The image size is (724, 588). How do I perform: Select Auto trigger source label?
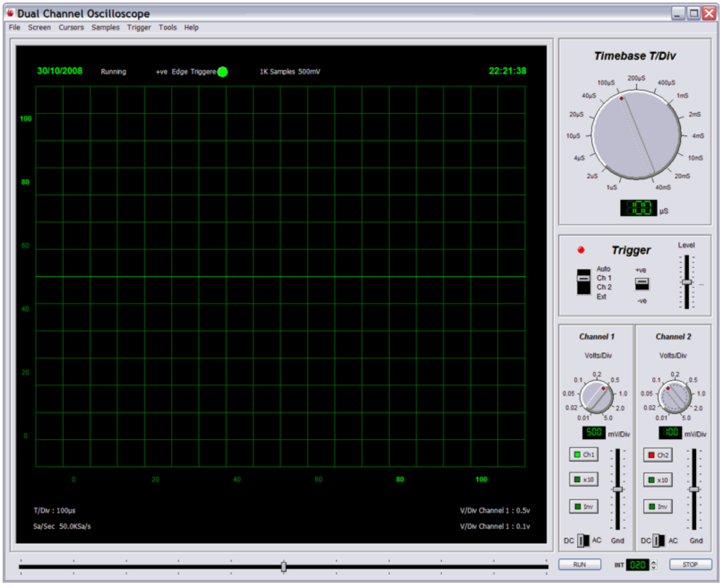[603, 269]
